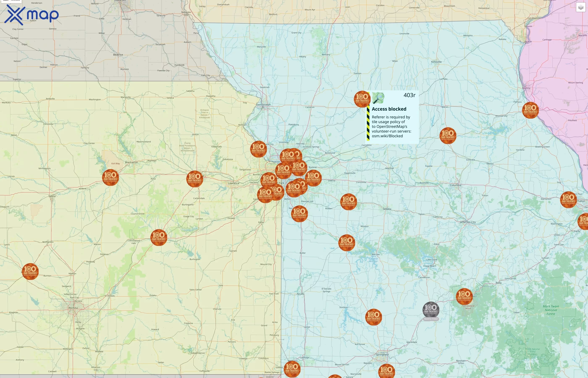Select the B&B Theatres marker below Parkville
Viewport: 588px width, 378px height.
click(283, 171)
